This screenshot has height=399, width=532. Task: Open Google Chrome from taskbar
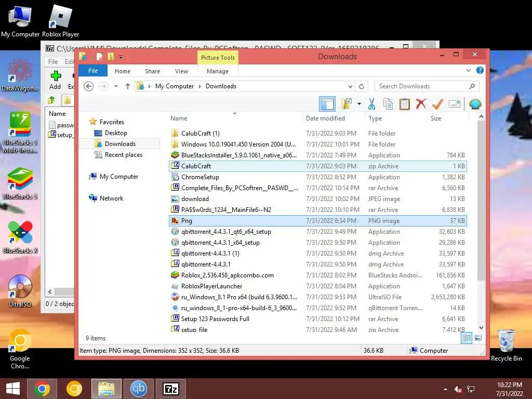(x=42, y=389)
